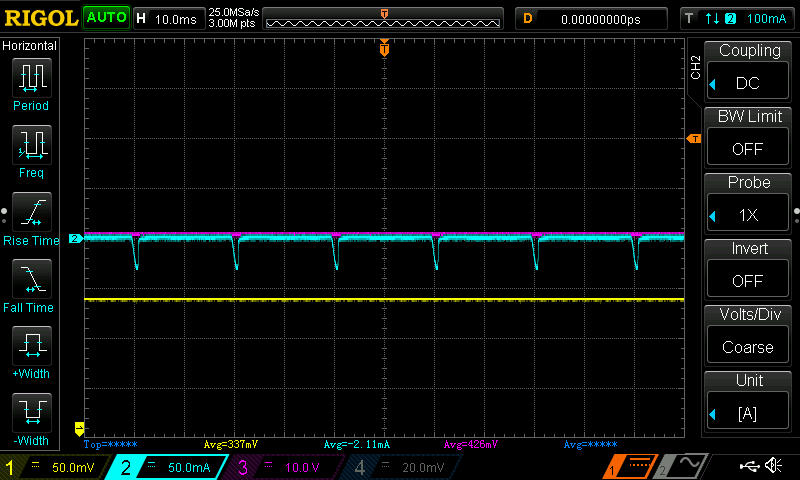Click the AUTO trigger status button

[x=105, y=18]
